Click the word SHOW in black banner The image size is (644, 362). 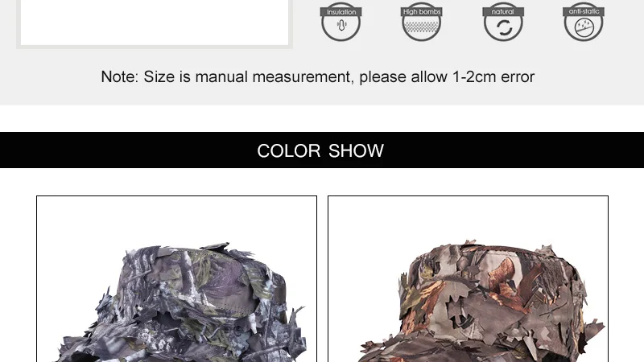click(356, 150)
